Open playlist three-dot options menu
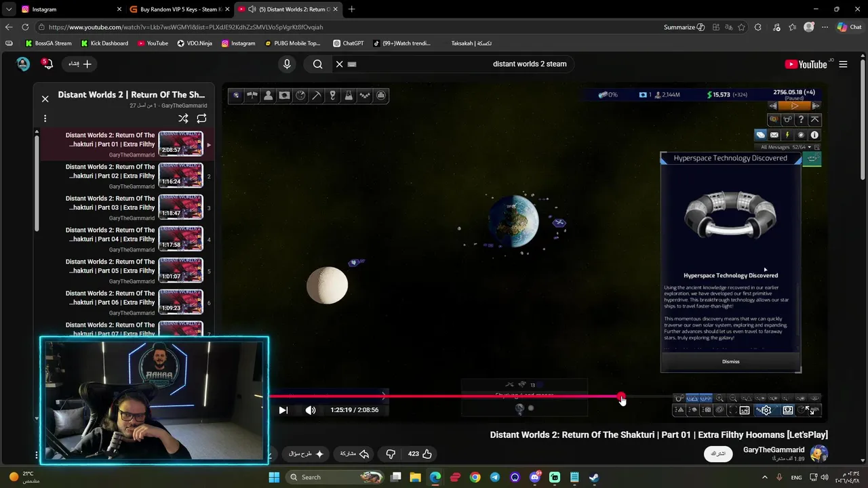 45,119
